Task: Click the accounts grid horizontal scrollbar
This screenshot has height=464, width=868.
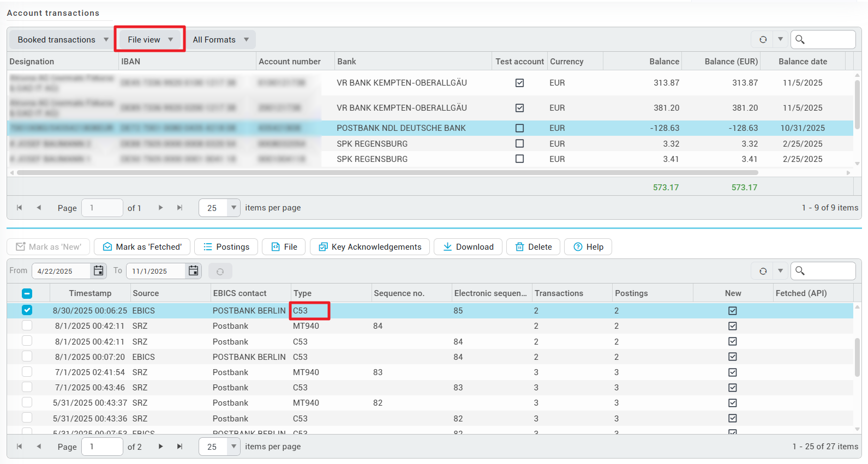Action: pyautogui.click(x=387, y=173)
